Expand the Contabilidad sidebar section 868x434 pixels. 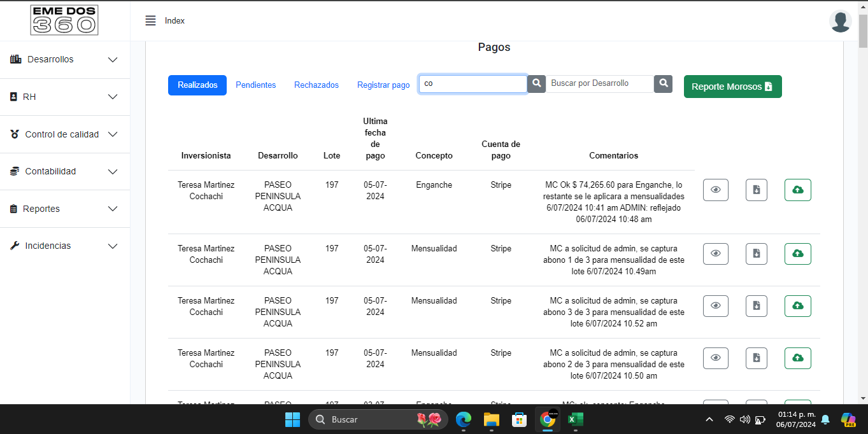(x=65, y=171)
